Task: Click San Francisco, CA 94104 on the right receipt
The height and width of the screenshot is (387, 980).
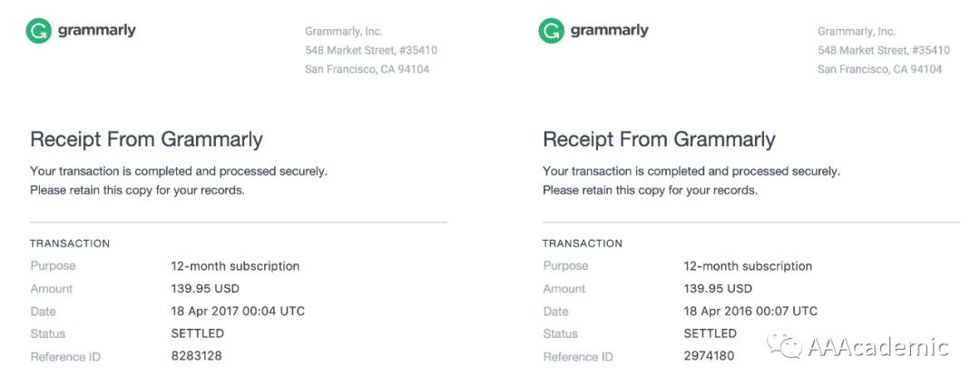Action: (x=879, y=69)
